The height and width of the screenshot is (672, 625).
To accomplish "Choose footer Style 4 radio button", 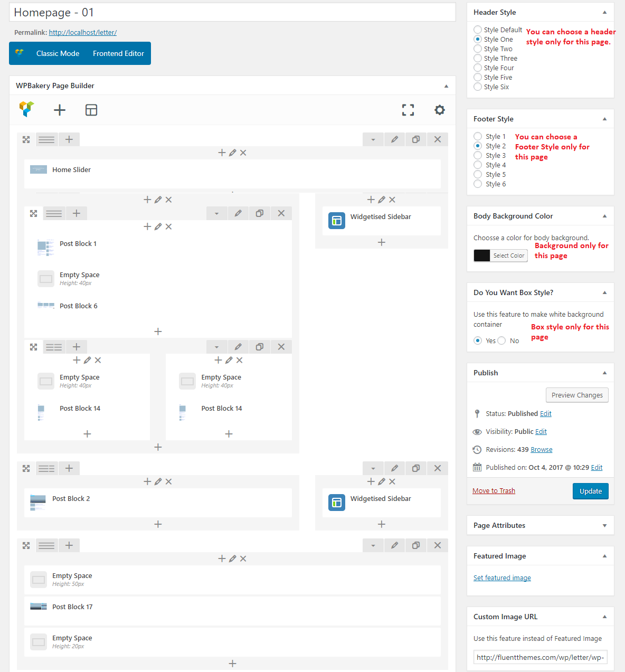I will click(x=478, y=165).
